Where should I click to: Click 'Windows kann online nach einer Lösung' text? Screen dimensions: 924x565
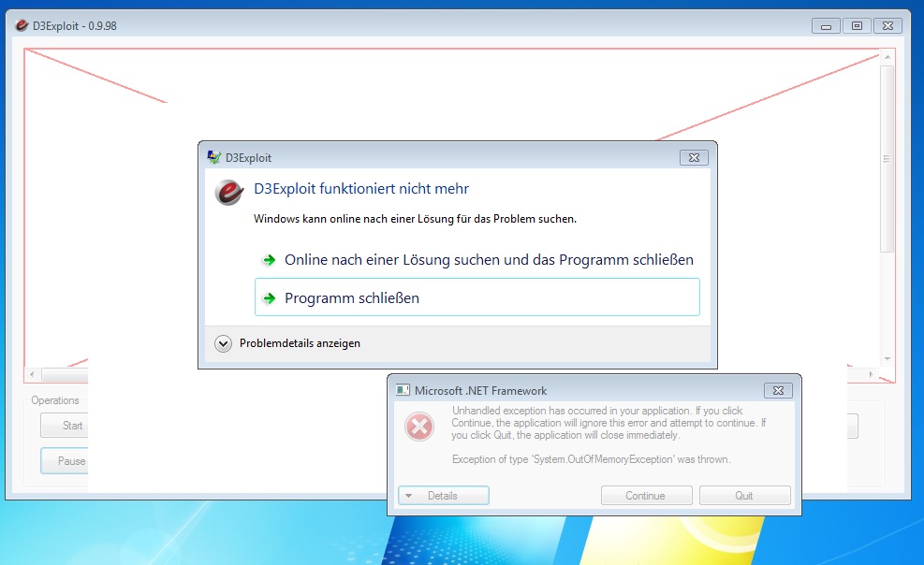pyautogui.click(x=415, y=219)
